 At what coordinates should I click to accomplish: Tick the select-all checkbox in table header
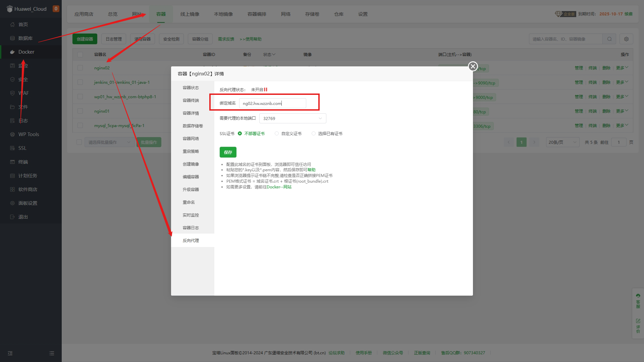click(80, 54)
